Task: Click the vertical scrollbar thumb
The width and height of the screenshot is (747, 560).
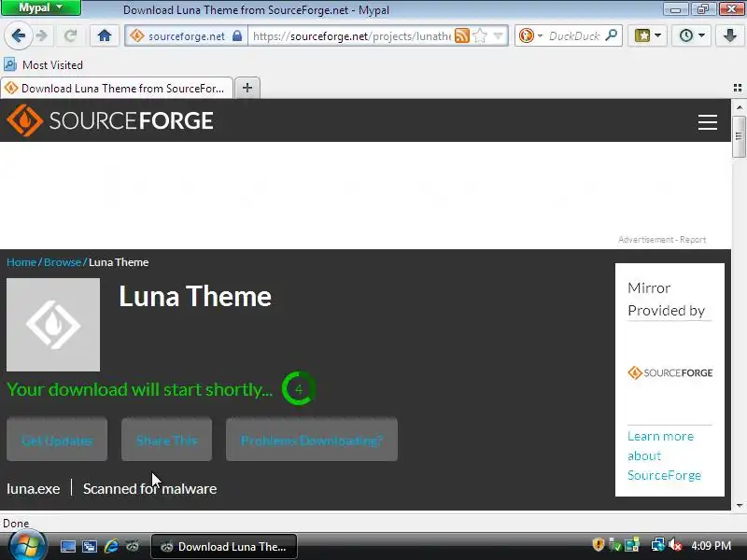Action: [739, 136]
